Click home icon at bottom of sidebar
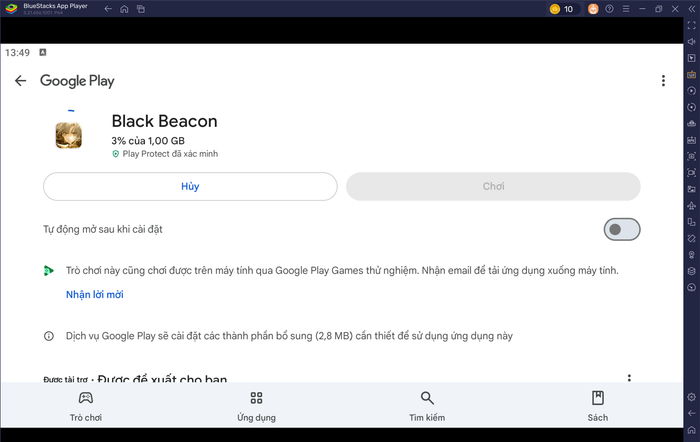Screen dimensions: 700x442 click(692, 430)
